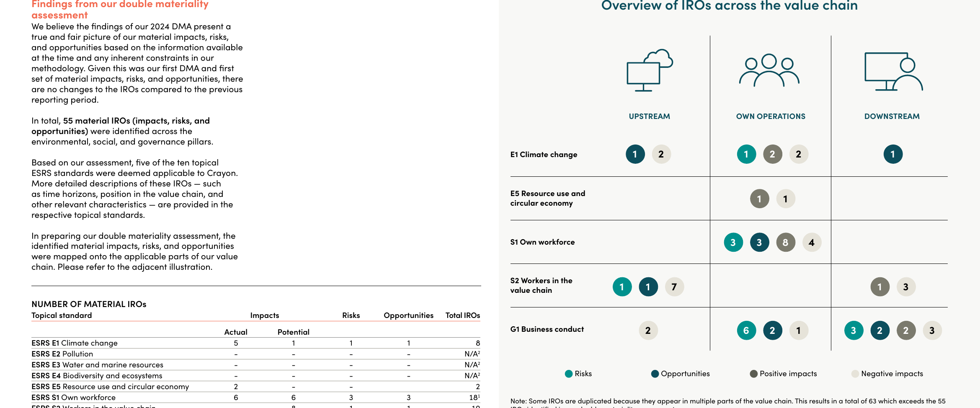Click the Findings from double materiality heading
The image size is (980, 408).
tap(120, 10)
